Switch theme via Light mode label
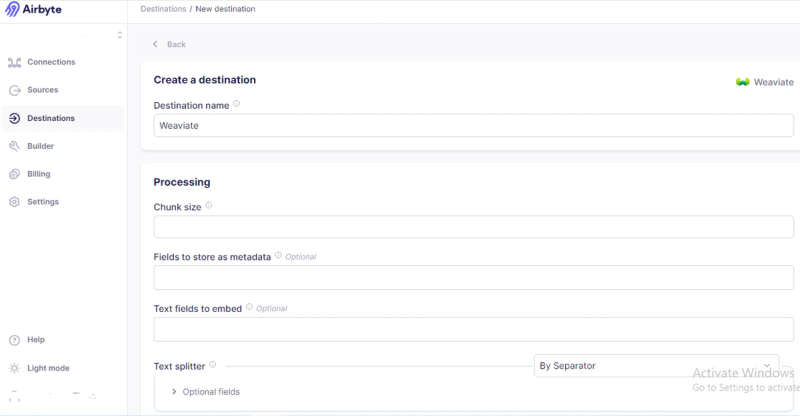 point(48,368)
